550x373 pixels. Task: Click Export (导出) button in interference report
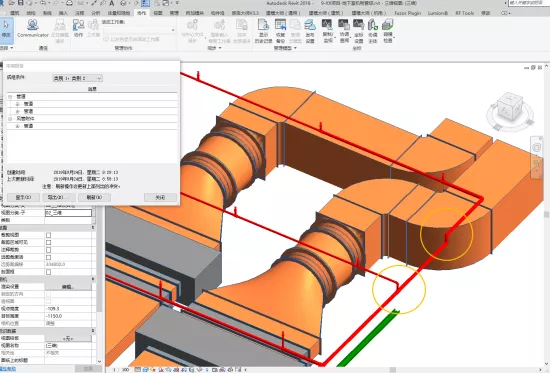tap(59, 197)
